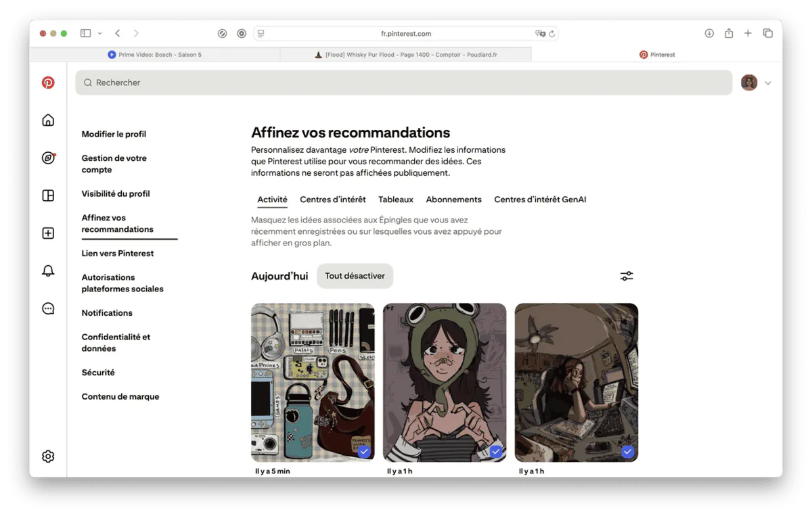
Task: Uncheck the art supplies pin checkmark
Action: click(x=364, y=452)
